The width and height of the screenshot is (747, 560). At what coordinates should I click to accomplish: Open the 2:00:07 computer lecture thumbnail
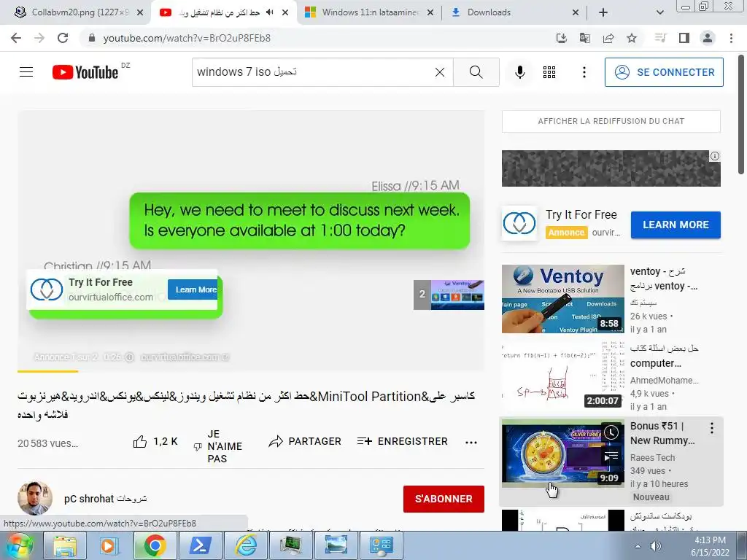(x=562, y=376)
